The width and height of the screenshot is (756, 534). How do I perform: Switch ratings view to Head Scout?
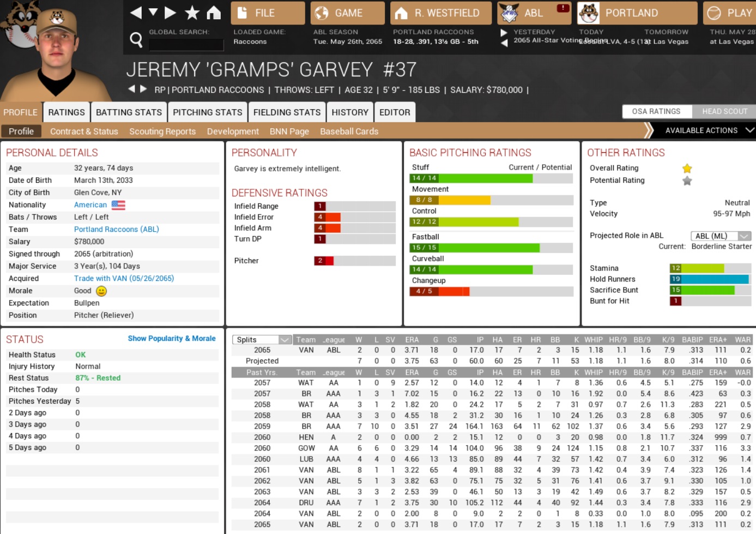point(724,111)
